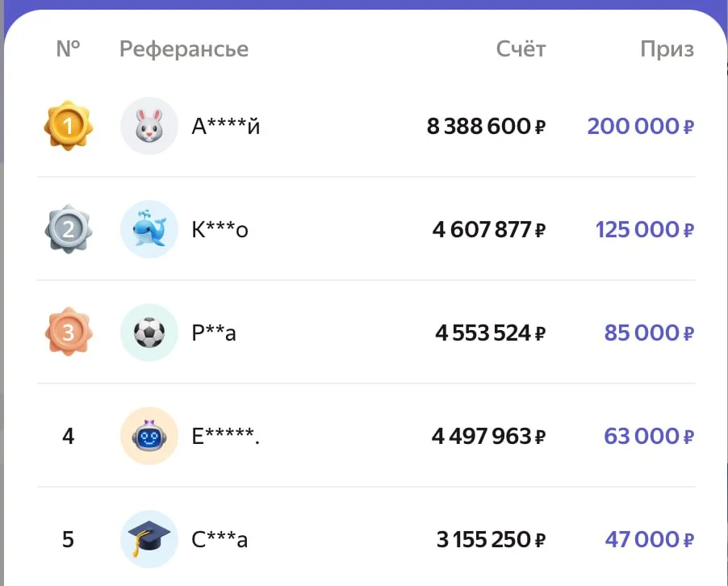
Task: Click the robot avatar of Е*****.
Action: [x=149, y=436]
